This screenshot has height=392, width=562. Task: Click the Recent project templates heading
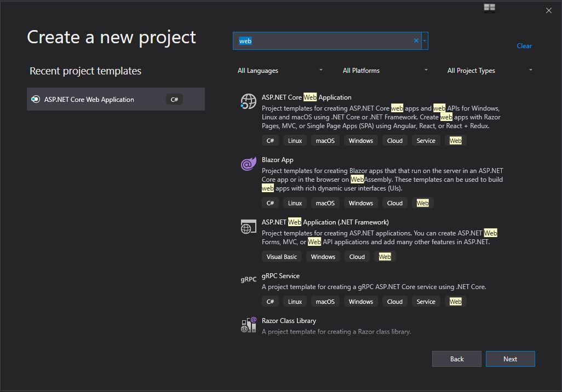pos(85,71)
